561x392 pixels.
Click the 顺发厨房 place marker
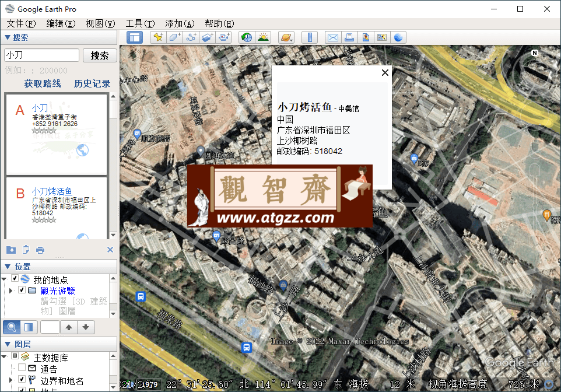137,134
